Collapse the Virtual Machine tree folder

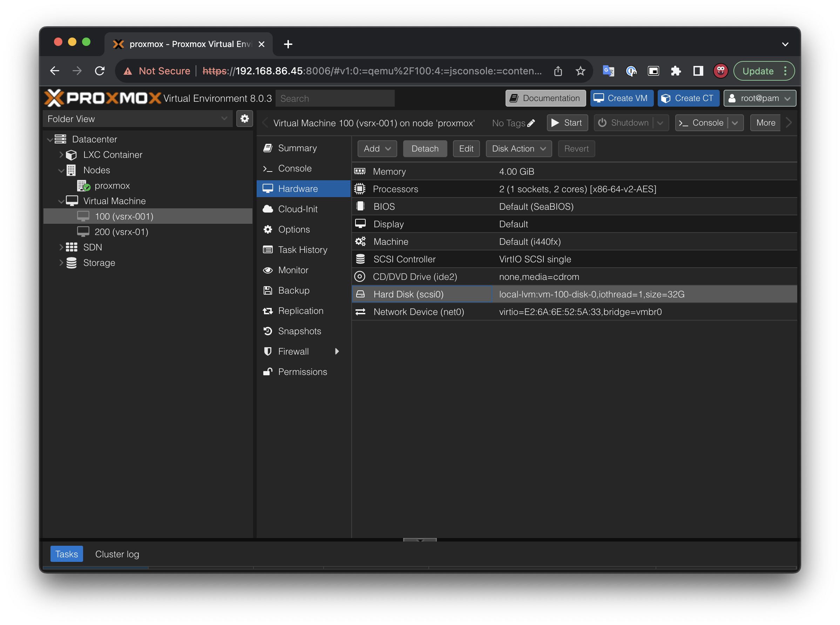click(61, 201)
